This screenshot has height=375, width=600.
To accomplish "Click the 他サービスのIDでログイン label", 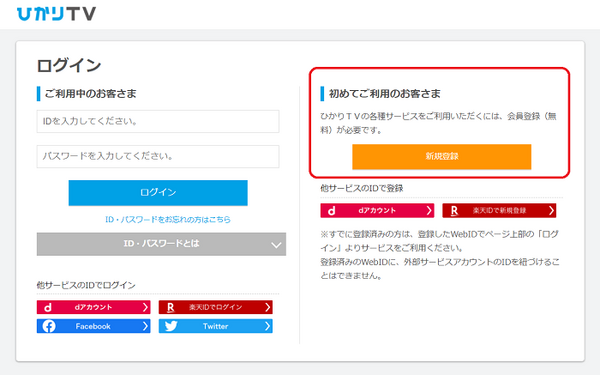I will point(86,285).
